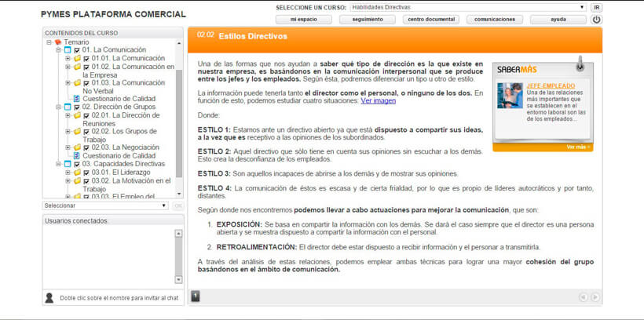Click the course tree scroll down arrow
This screenshot has height=320, width=644.
coord(179,194)
